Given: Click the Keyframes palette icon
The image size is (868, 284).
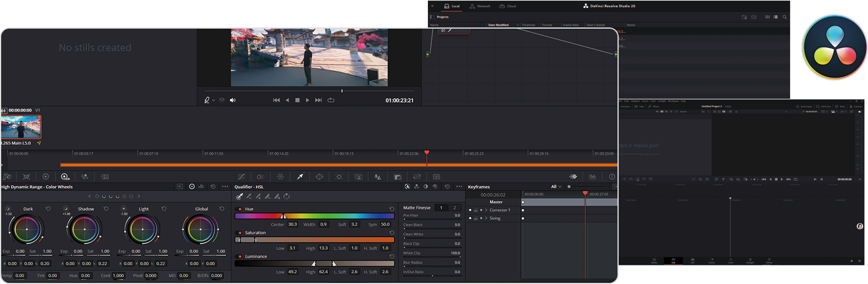Looking at the screenshot, I should [573, 176].
